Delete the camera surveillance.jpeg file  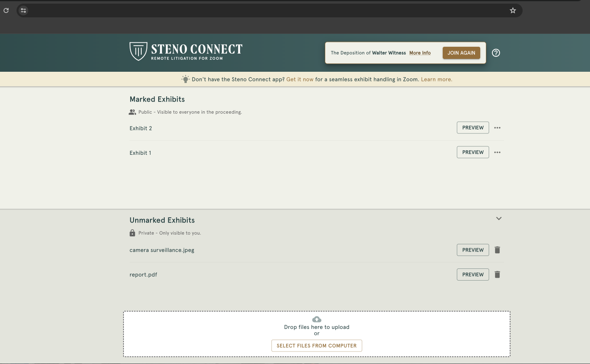pyautogui.click(x=497, y=250)
